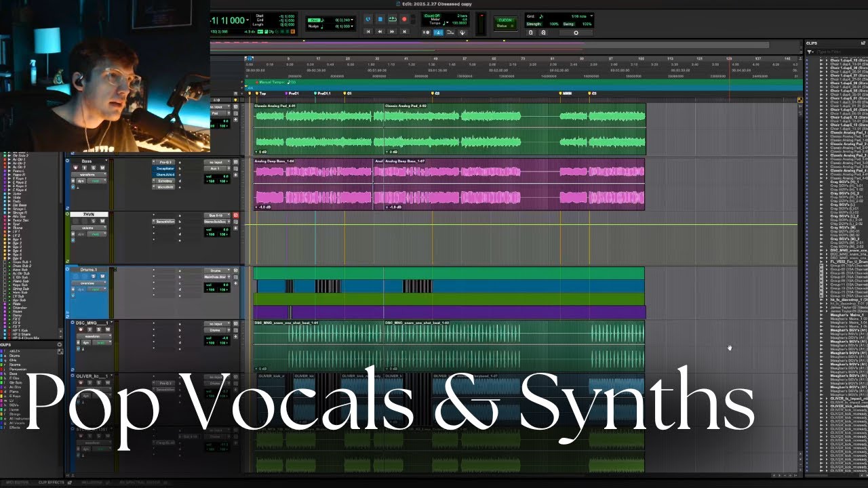Image resolution: width=868 pixels, height=488 pixels.
Task: Click the Rewind transport button
Action: pos(380,31)
